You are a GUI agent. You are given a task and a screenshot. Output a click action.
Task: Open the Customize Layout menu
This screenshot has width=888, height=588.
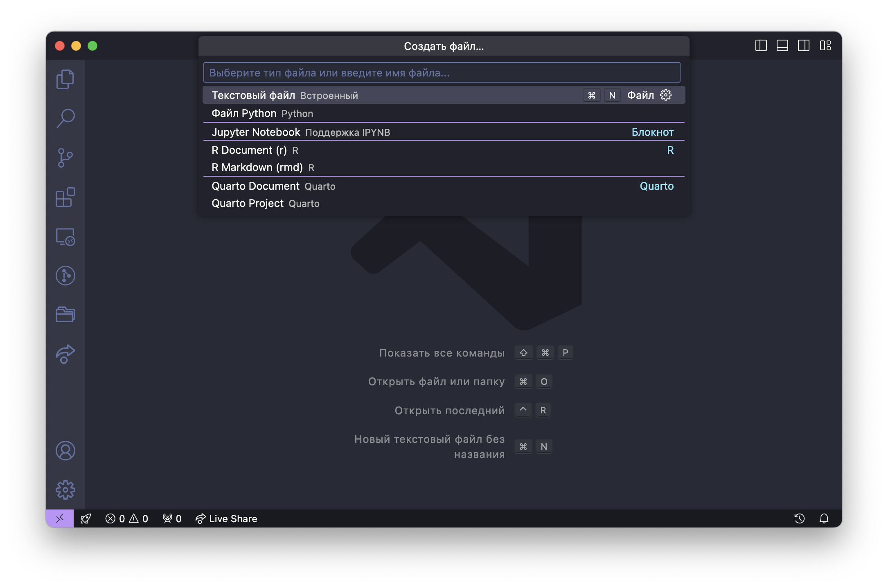(x=825, y=45)
